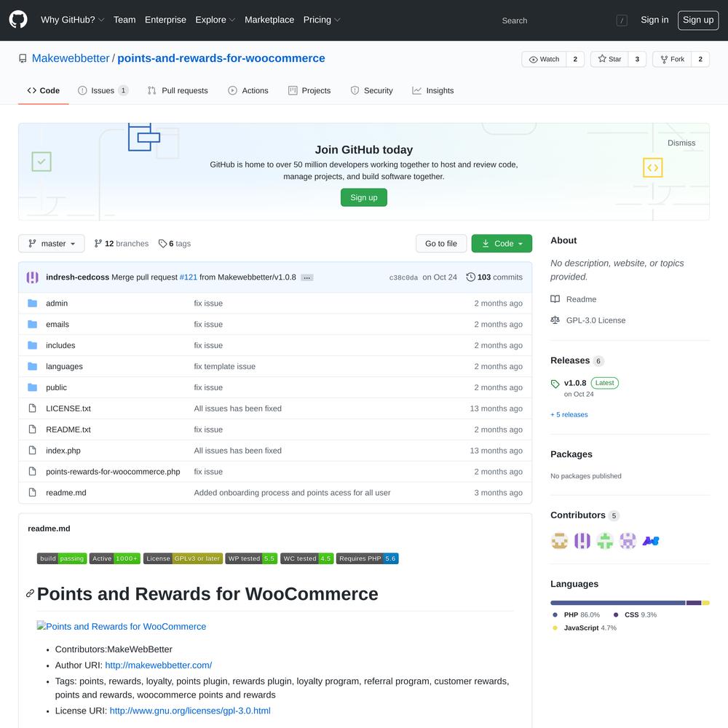Image resolution: width=728 pixels, height=728 pixels.
Task: Open points-rewards-for-woocommerce.php file
Action: tap(113, 472)
